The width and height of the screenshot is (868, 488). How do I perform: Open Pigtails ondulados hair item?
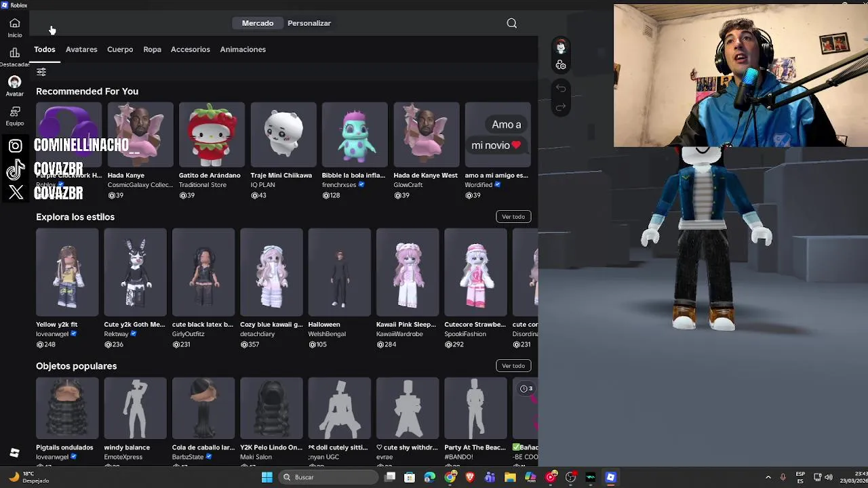tap(67, 409)
